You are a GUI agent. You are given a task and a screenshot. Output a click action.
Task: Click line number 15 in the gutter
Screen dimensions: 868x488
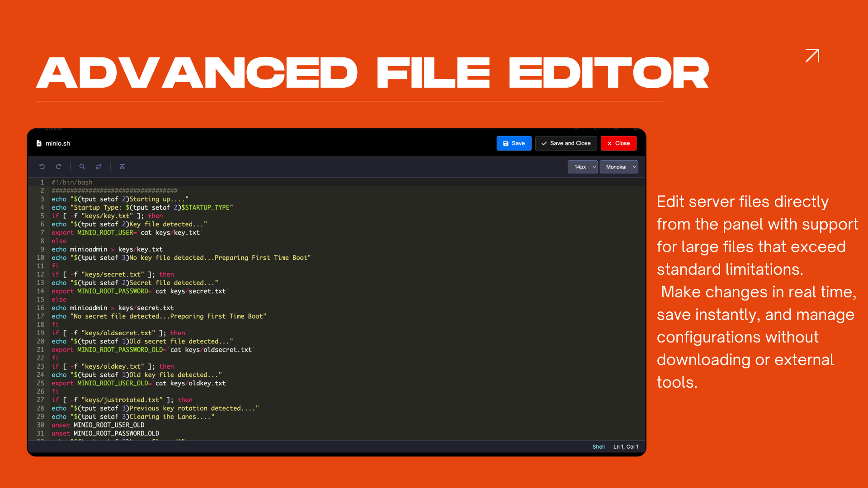pyautogui.click(x=40, y=299)
